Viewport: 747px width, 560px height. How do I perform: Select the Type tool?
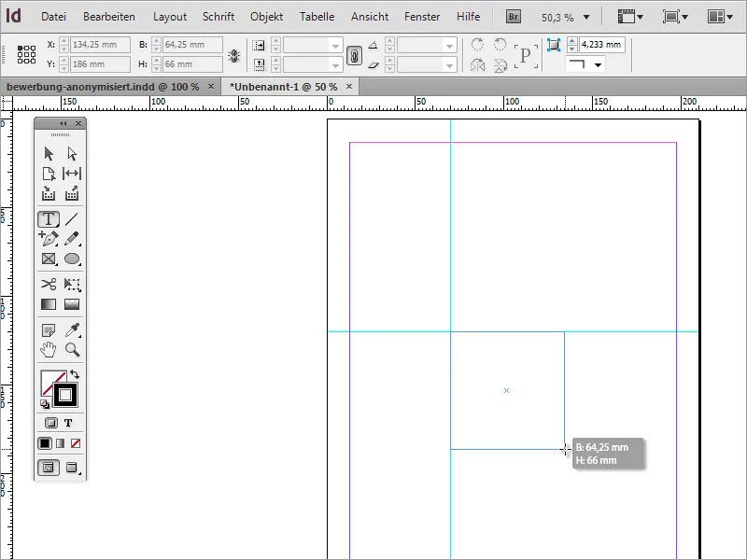click(48, 217)
